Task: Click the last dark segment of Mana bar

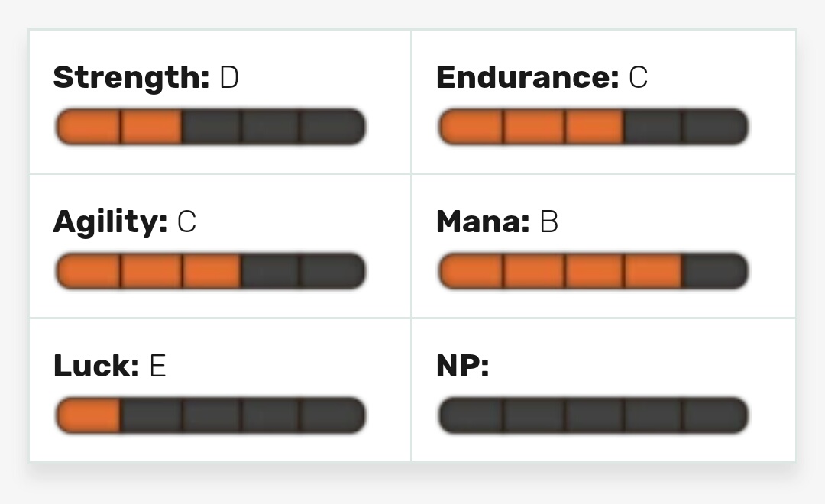Action: (716, 271)
